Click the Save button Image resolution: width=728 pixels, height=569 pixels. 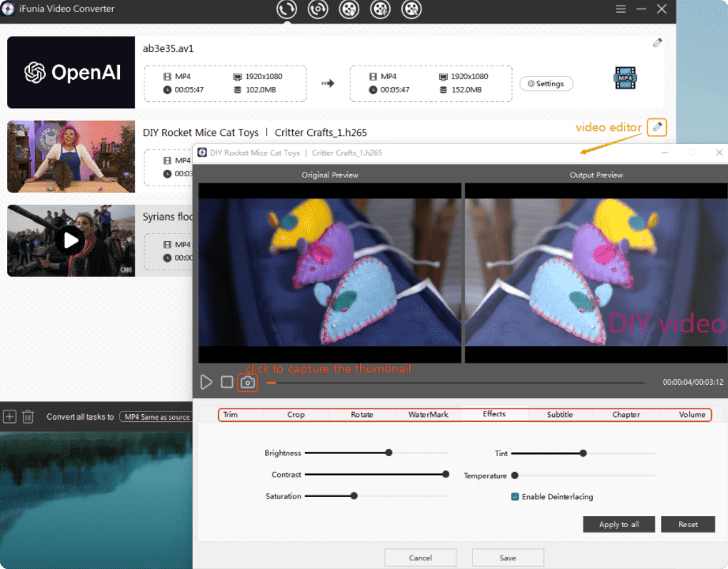(508, 558)
